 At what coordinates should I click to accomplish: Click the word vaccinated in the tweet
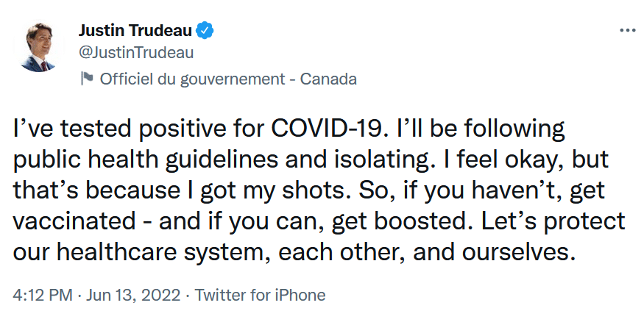pos(74,221)
